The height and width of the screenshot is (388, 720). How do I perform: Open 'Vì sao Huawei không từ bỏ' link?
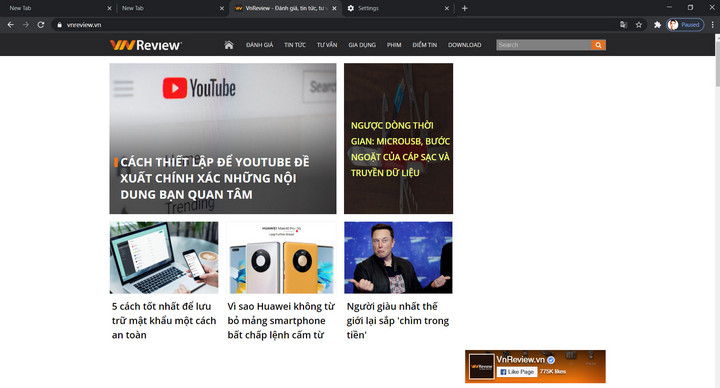click(x=281, y=321)
